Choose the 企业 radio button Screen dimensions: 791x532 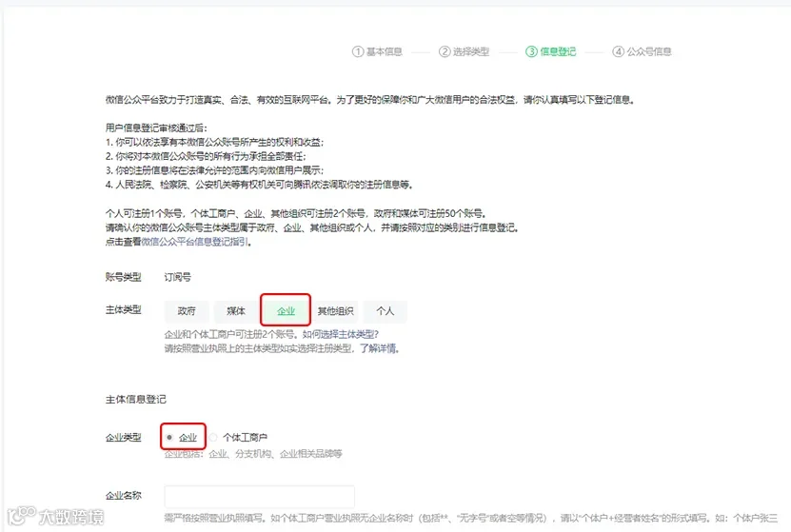169,437
